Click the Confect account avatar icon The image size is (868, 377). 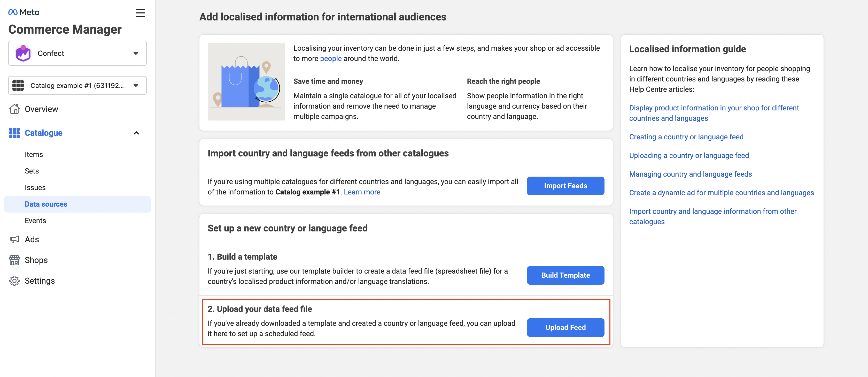(x=23, y=53)
